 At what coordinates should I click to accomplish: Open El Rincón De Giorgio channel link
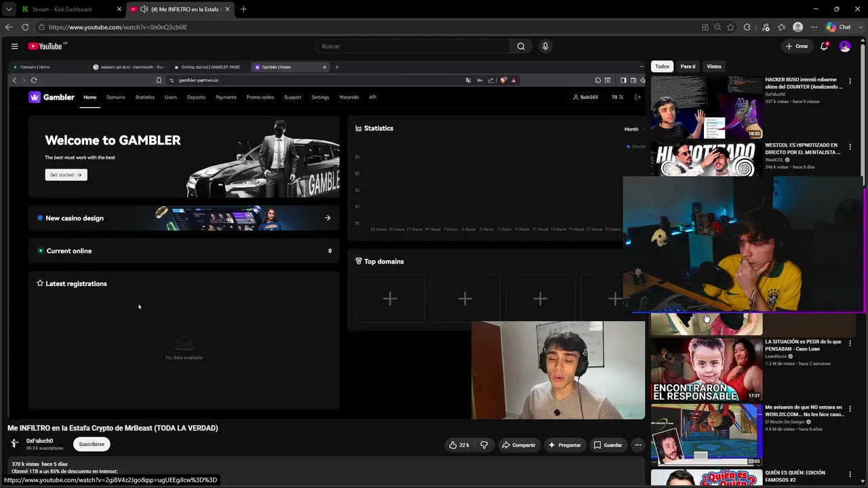pos(786,422)
